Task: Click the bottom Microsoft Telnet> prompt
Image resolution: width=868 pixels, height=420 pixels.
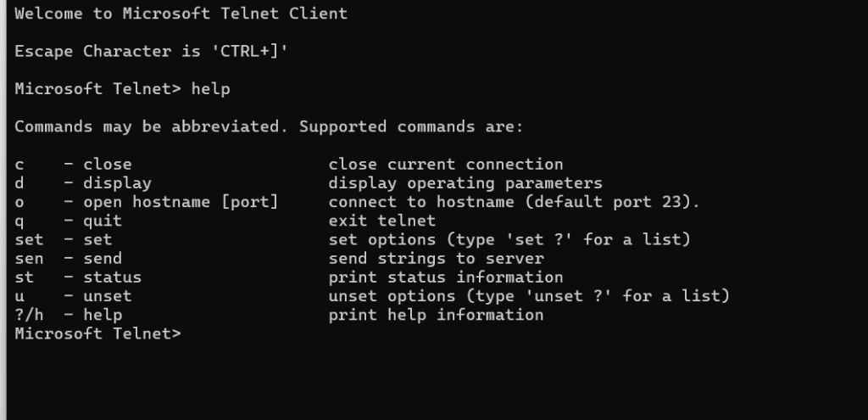Action: [98, 333]
